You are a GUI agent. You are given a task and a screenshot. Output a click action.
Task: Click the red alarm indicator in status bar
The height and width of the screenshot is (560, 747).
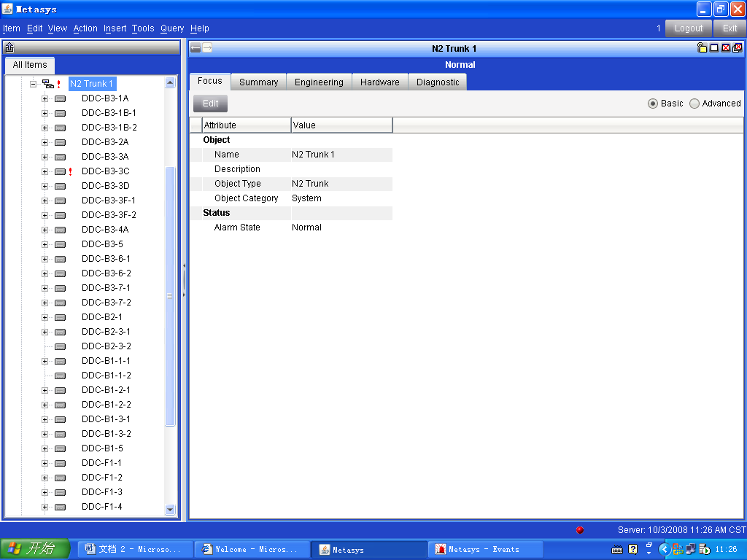pyautogui.click(x=580, y=530)
